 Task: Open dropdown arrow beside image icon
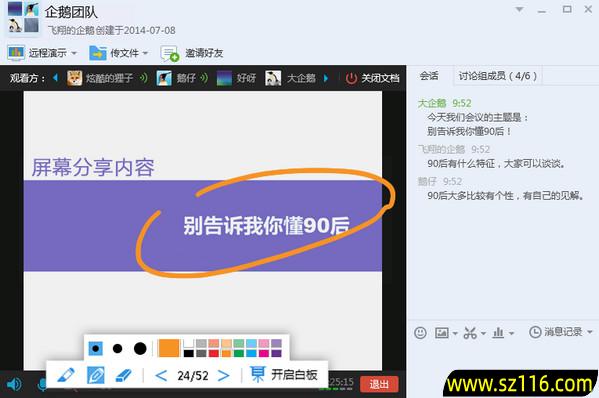[455, 333]
